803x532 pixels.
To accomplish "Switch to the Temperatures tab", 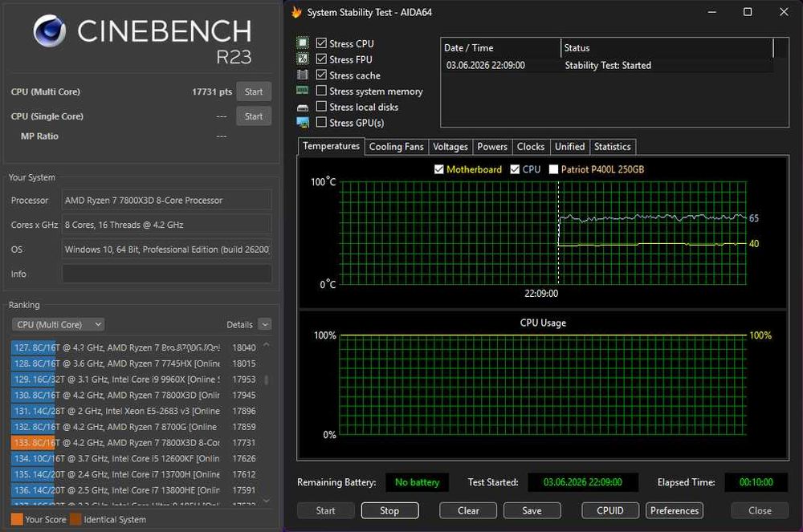I will (332, 146).
